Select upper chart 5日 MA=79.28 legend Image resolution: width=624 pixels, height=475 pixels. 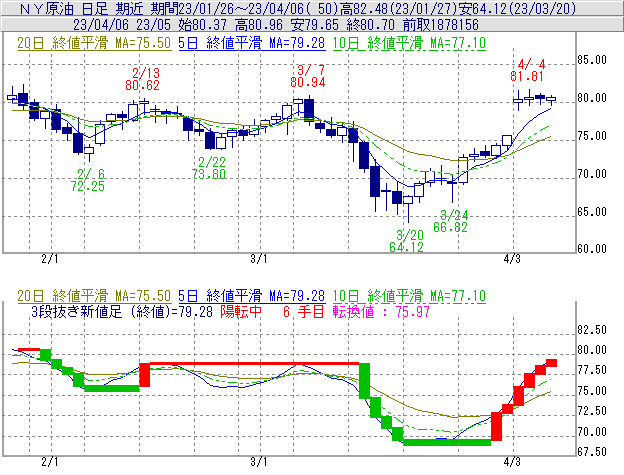coord(252,43)
